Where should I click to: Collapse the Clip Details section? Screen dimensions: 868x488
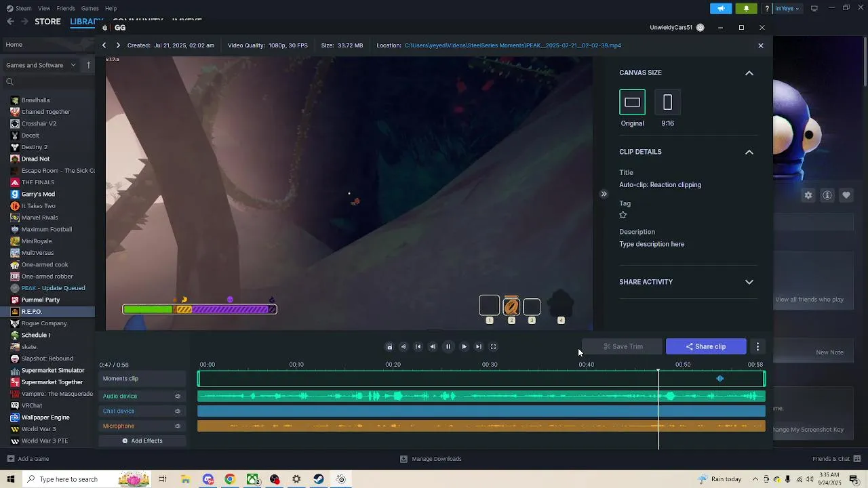pos(749,152)
